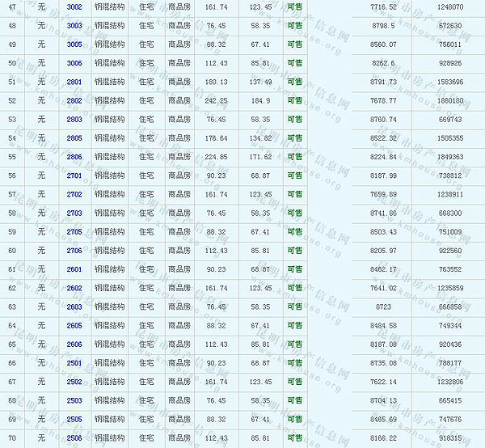485x448 pixels.
Task: Open room number 3002 link
Action: point(74,6)
